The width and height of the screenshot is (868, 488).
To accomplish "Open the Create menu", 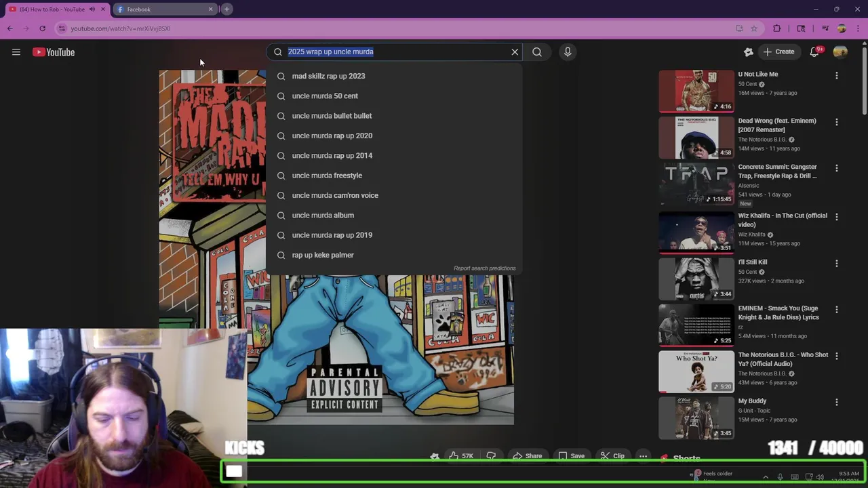I will (x=778, y=52).
